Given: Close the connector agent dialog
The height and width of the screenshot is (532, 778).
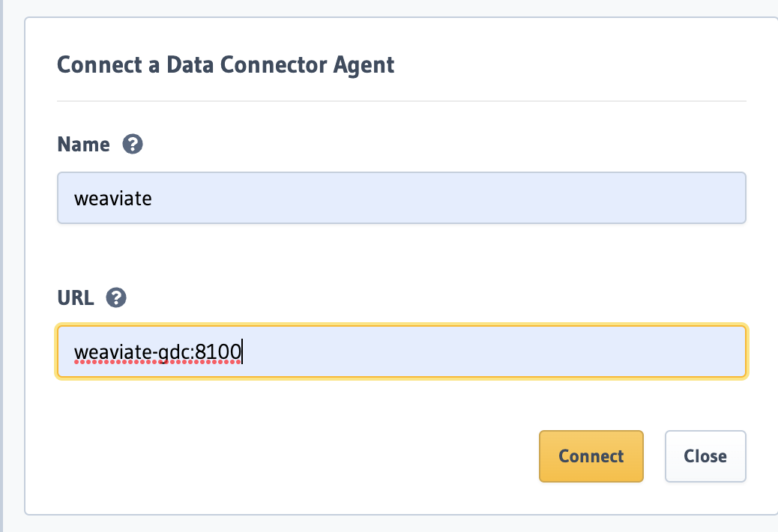Looking at the screenshot, I should tap(705, 456).
